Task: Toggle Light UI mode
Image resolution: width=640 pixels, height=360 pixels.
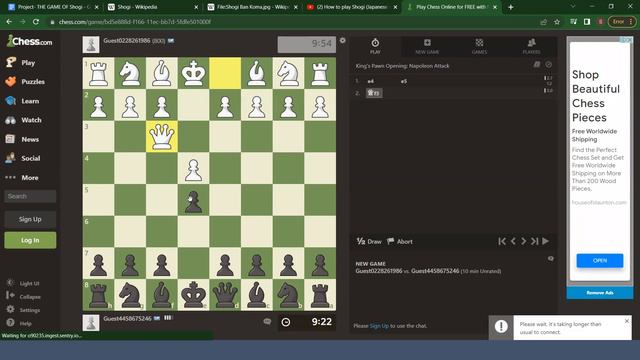Action: [x=23, y=283]
